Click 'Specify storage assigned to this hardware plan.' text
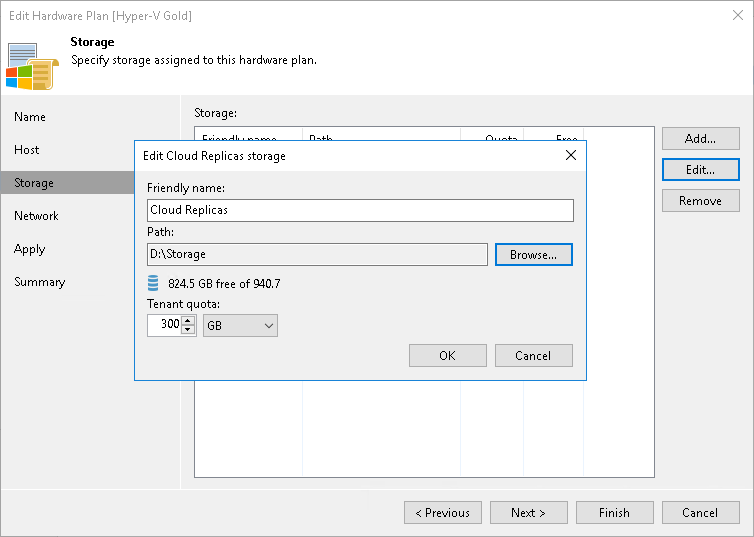This screenshot has height=537, width=754. click(x=194, y=60)
